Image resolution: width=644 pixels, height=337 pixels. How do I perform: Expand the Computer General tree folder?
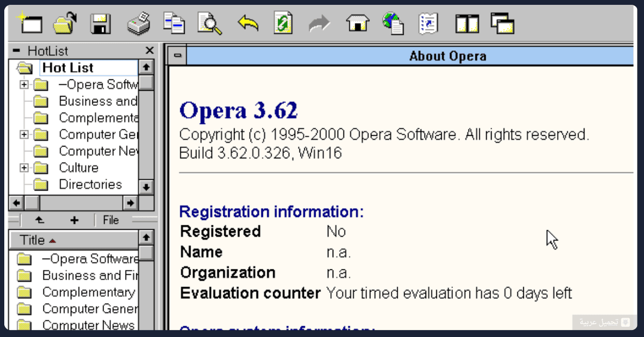point(24,135)
